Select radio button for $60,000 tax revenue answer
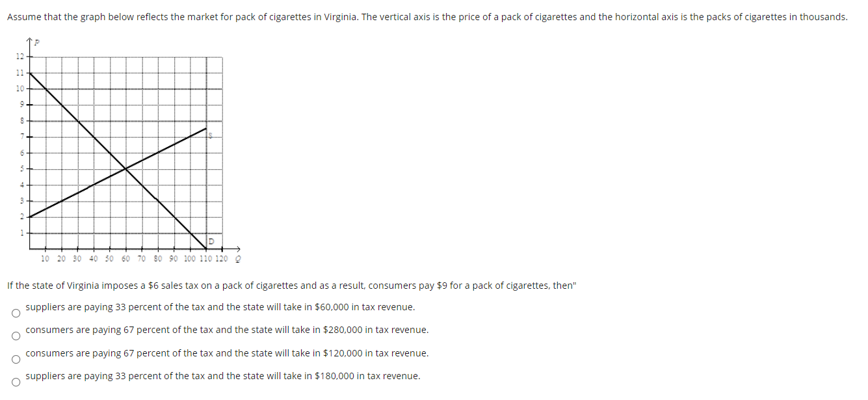 14,313
